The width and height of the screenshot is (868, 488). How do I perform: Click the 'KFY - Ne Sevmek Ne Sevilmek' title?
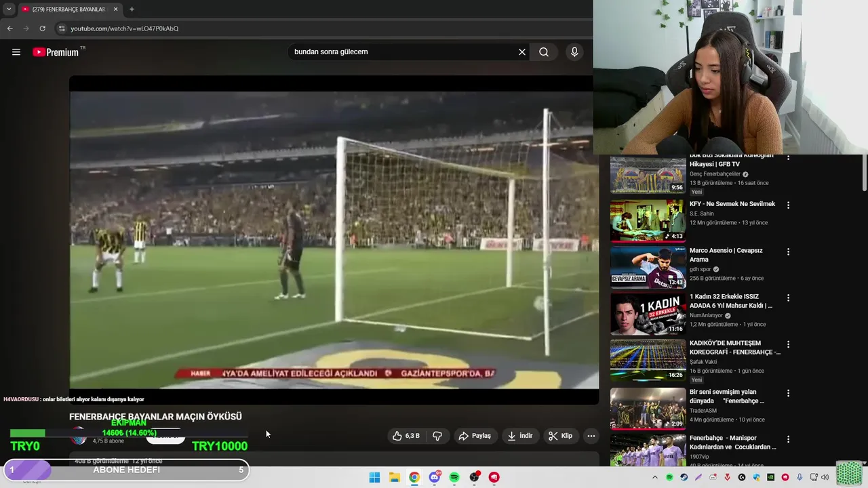[x=732, y=204]
